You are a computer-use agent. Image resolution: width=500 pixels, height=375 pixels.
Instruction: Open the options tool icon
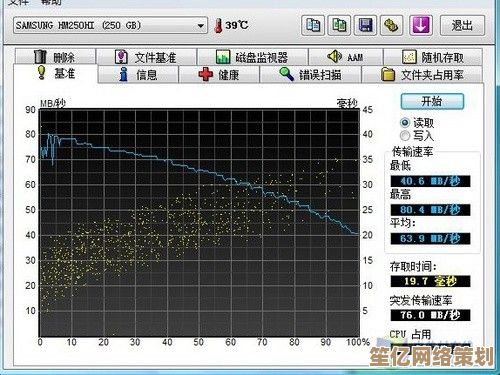[392, 25]
